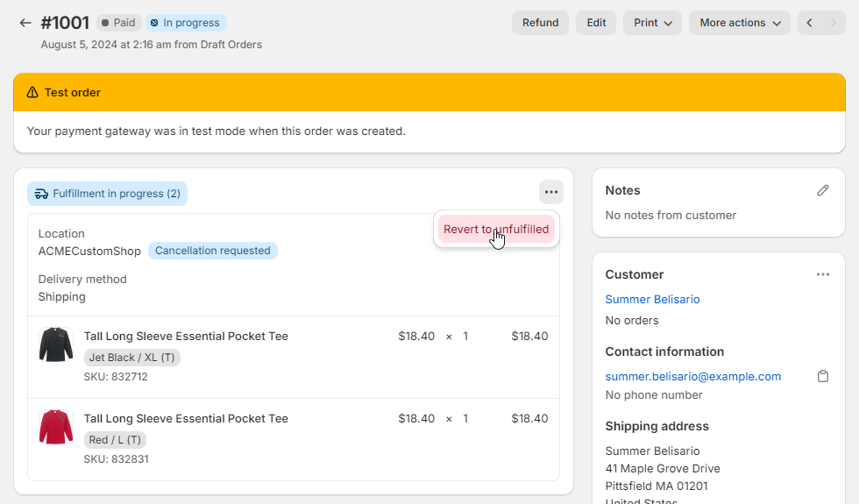859x504 pixels.
Task: Select Revert to unfulfilled menu option
Action: pos(496,230)
